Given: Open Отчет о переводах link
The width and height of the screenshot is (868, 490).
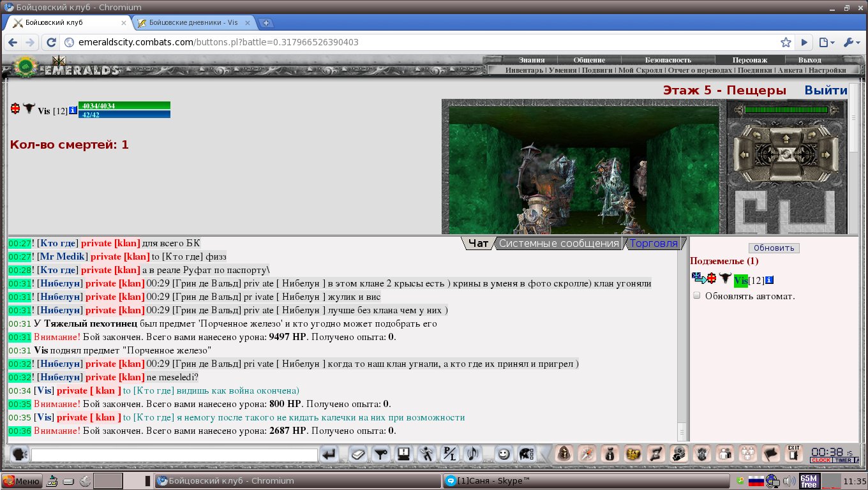Looking at the screenshot, I should tap(700, 70).
